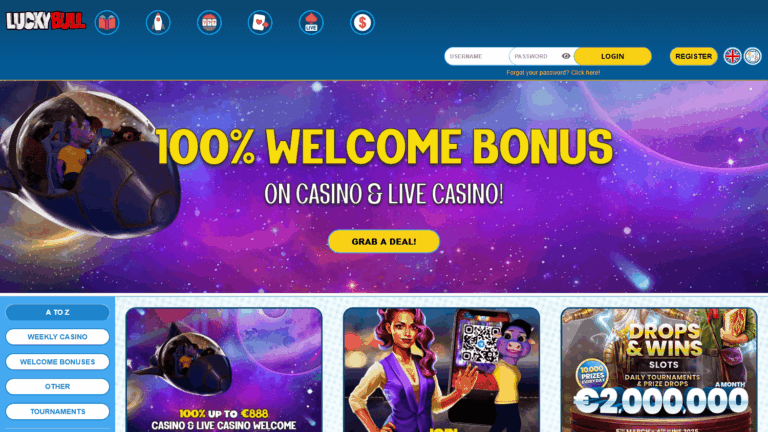Select the TOURNAMENTS filter
Image resolution: width=768 pixels, height=432 pixels.
(57, 411)
